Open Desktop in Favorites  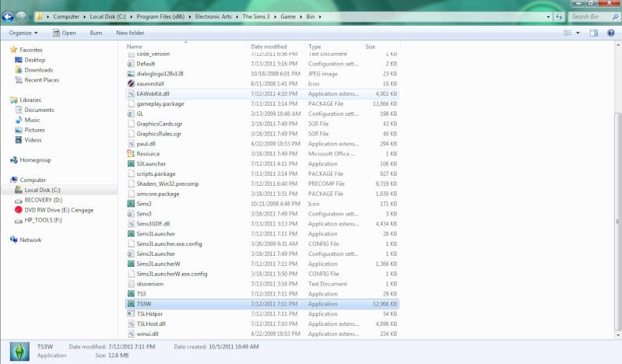35,60
